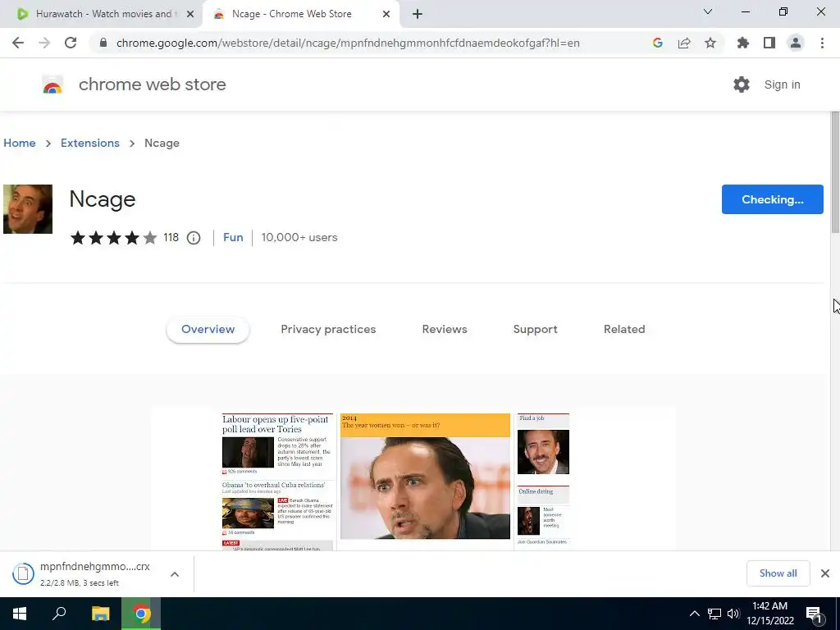
Task: Go to Home breadcrumb link
Action: pyautogui.click(x=20, y=143)
